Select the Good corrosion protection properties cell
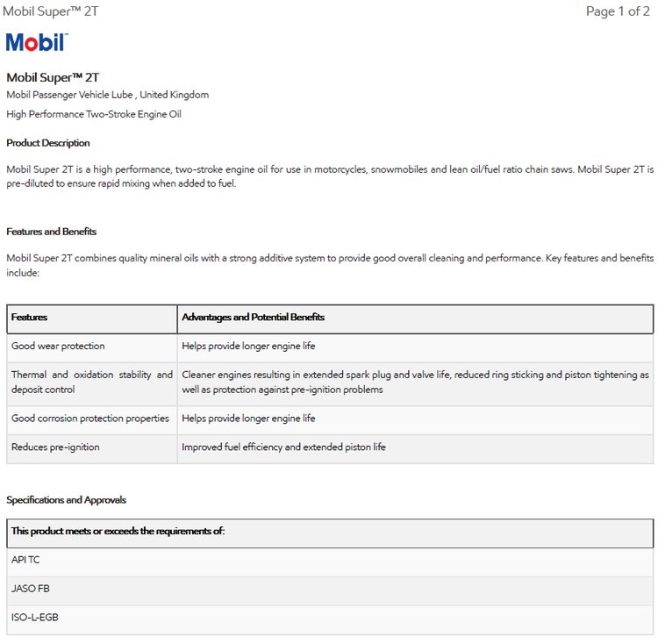The height and width of the screenshot is (644, 658). pyautogui.click(x=92, y=419)
